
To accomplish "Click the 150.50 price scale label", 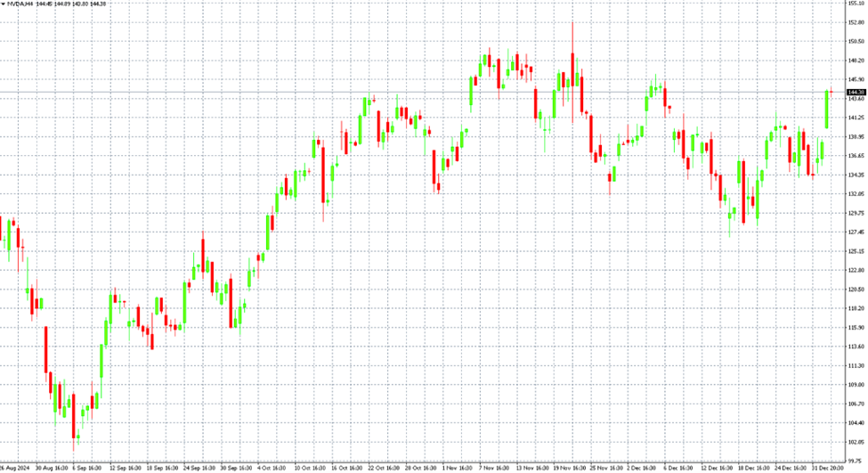I will click(855, 41).
